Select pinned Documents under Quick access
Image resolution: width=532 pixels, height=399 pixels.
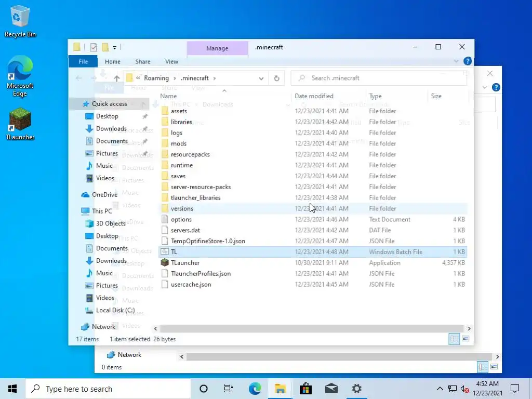tap(112, 141)
